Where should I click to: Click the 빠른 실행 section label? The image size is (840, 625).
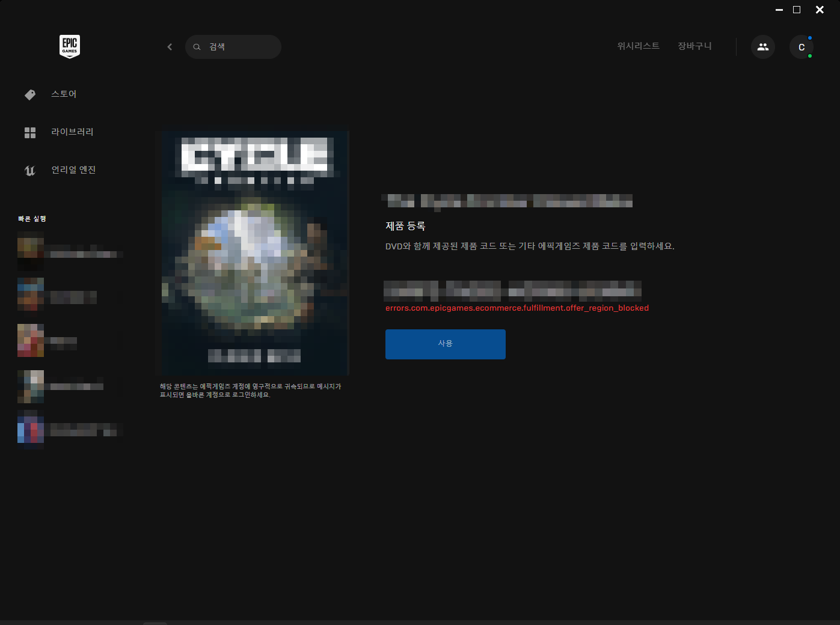32,219
